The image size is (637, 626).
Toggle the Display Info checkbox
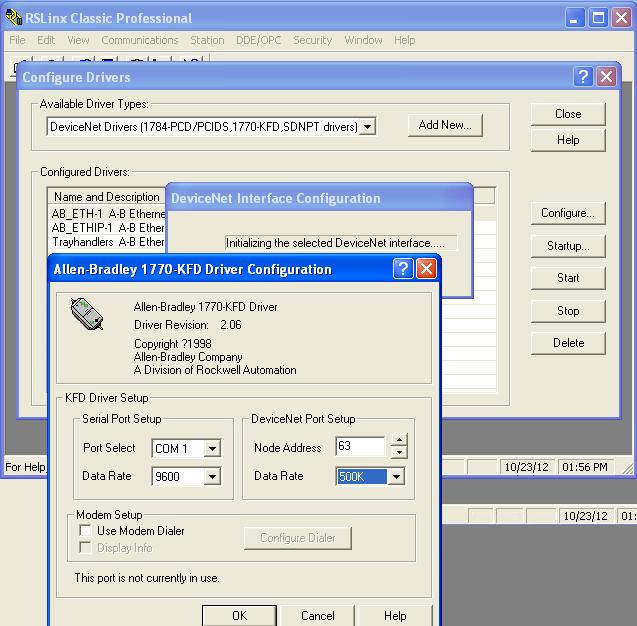click(85, 547)
